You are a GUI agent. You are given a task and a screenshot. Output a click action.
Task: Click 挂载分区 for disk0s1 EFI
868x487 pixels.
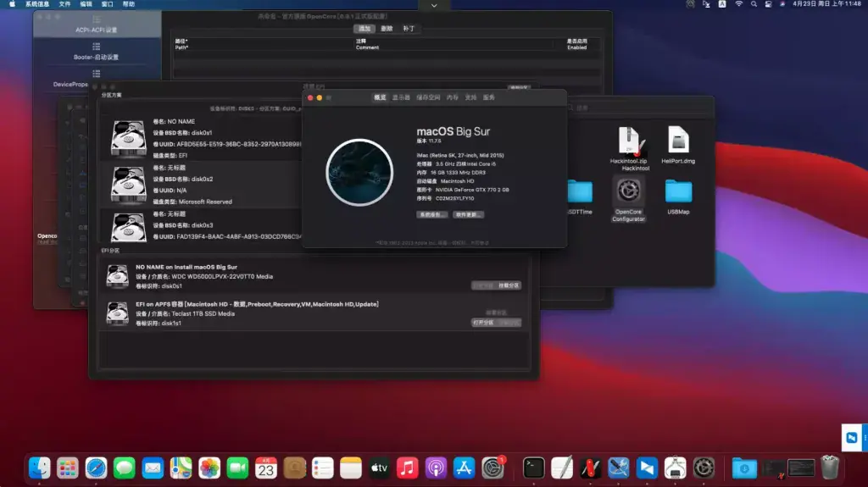tap(509, 285)
